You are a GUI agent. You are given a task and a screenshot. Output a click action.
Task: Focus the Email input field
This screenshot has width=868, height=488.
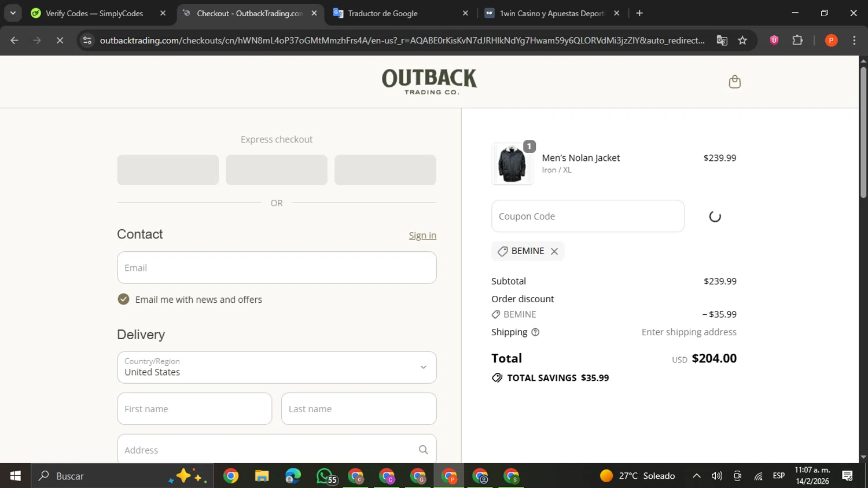click(277, 267)
